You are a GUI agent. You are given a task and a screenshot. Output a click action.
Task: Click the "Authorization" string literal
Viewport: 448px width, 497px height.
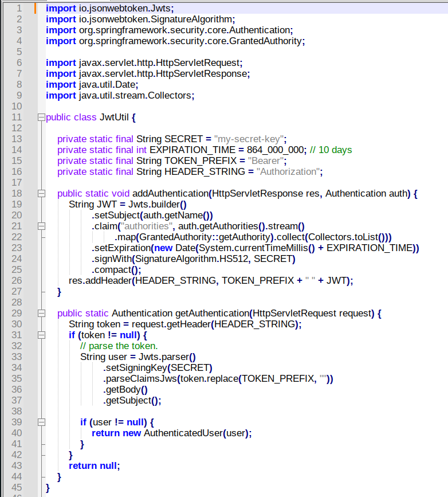coord(288,172)
